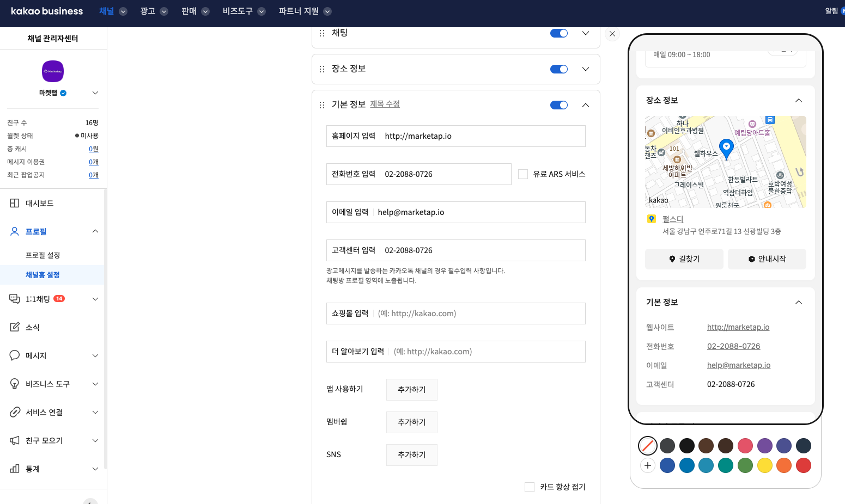
Task: Click the 1:1 chat speech bubble icon
Action: pos(15,299)
